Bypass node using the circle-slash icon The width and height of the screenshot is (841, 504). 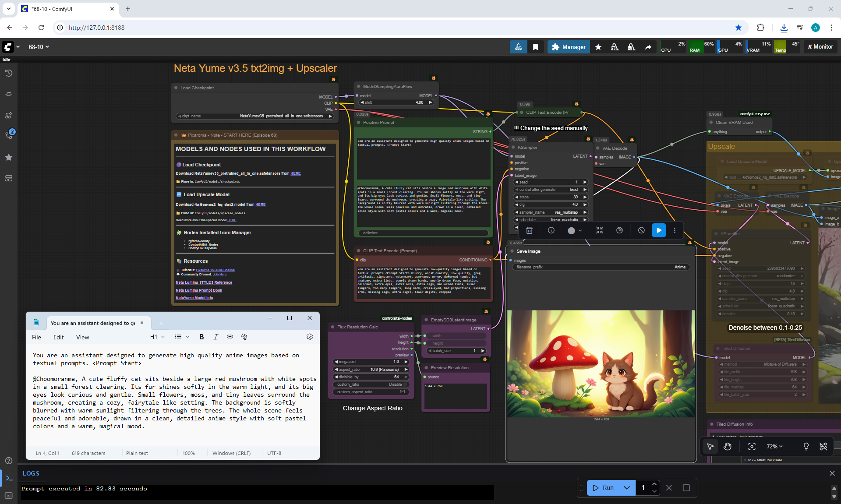pyautogui.click(x=641, y=230)
